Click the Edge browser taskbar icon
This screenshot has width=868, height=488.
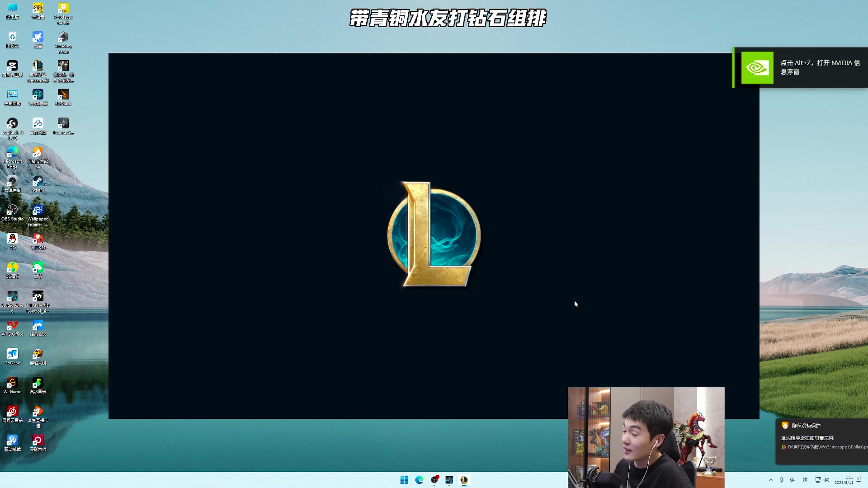[x=419, y=480]
